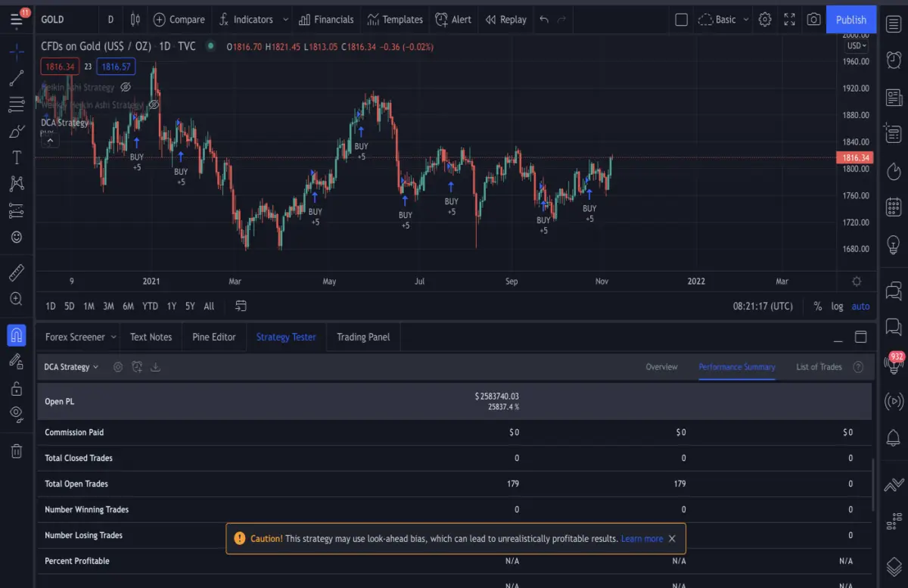This screenshot has width=908, height=588.
Task: Open the emoji icons tool
Action: [x=17, y=237]
